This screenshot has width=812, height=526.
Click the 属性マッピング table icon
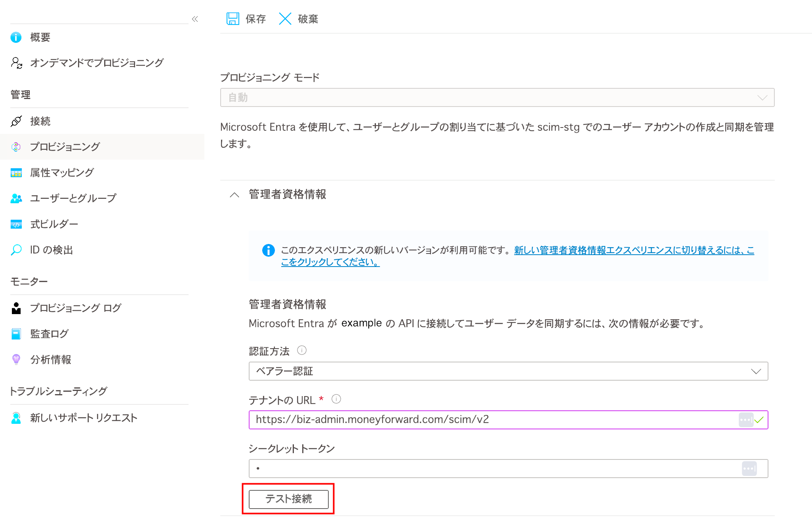coord(16,173)
